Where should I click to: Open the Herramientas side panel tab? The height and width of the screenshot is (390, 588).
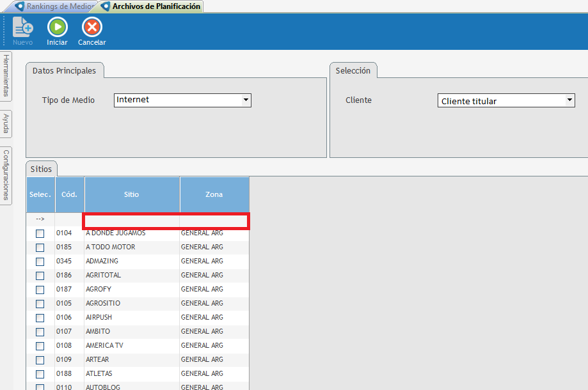point(6,75)
